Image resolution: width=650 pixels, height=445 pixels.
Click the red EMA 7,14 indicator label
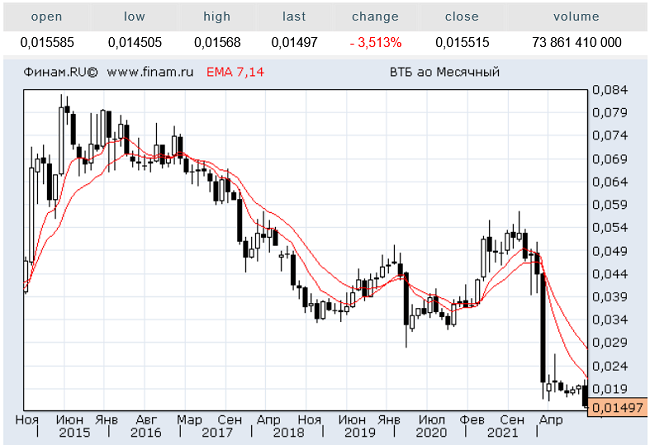[x=235, y=72]
